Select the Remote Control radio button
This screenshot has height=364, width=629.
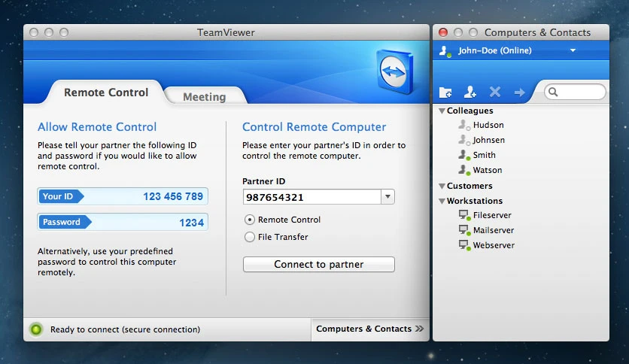[x=250, y=220]
